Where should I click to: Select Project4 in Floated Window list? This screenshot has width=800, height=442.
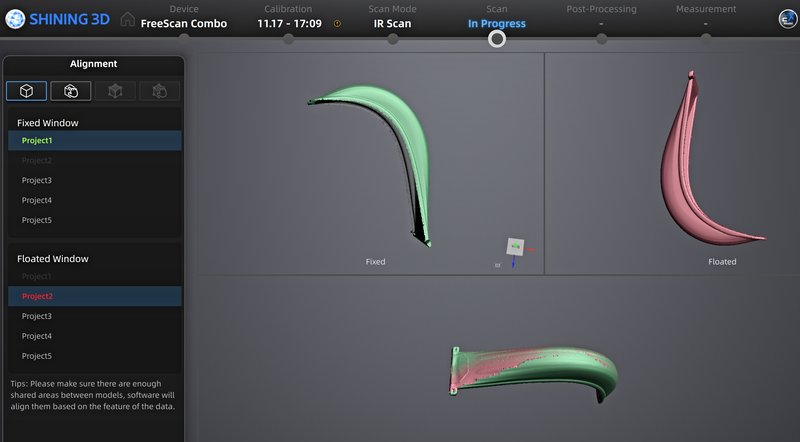[95, 336]
